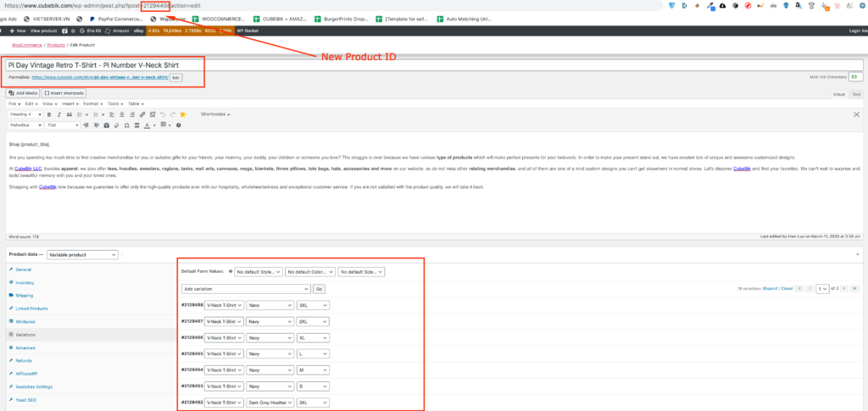Open variations page number dropdown
The height and width of the screenshot is (411, 868).
(x=822, y=289)
